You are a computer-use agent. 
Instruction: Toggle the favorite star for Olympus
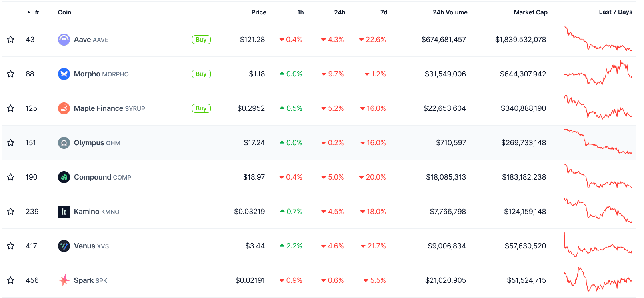11,143
